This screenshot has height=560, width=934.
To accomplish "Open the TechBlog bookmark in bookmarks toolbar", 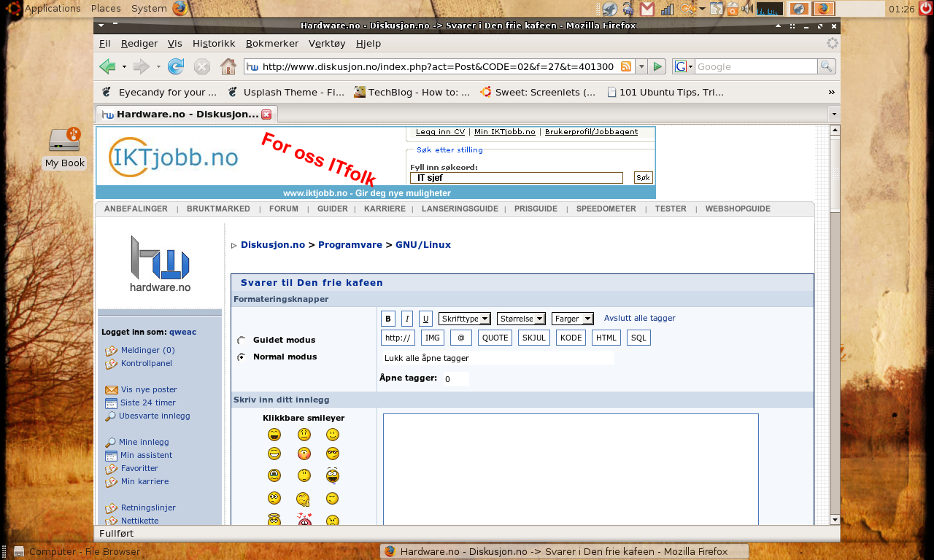I will 412,92.
